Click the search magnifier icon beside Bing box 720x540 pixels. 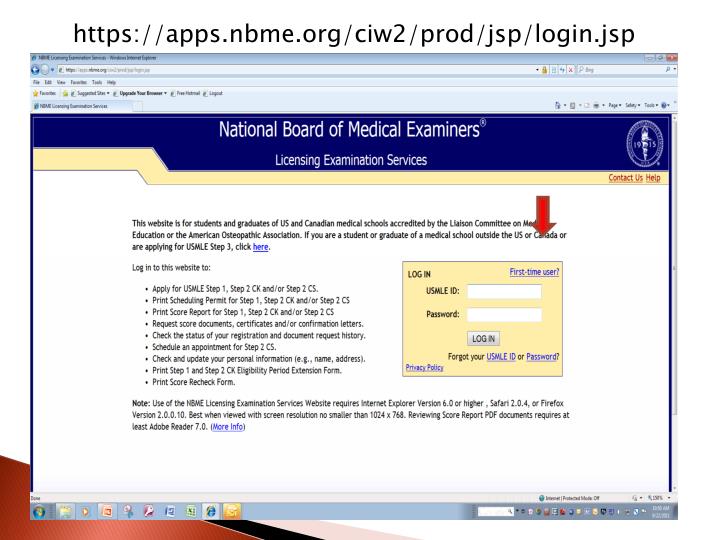(667, 70)
